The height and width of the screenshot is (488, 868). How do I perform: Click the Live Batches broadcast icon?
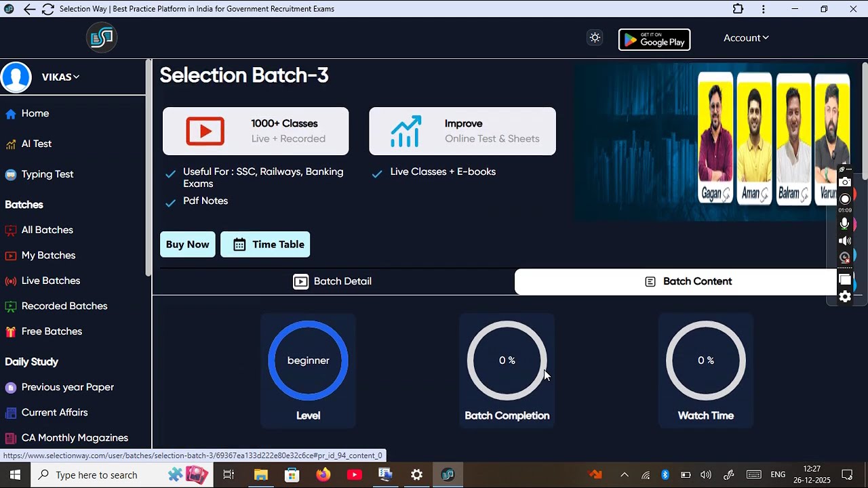11,281
